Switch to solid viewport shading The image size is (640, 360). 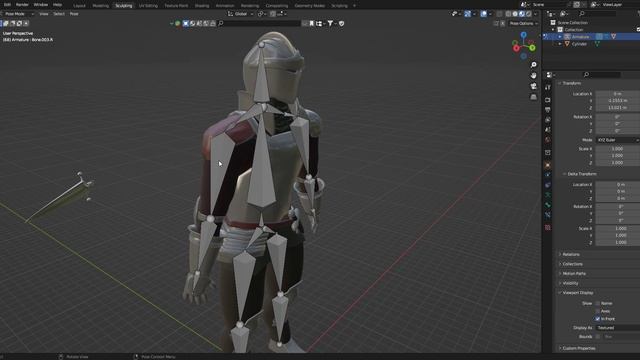pyautogui.click(x=515, y=14)
